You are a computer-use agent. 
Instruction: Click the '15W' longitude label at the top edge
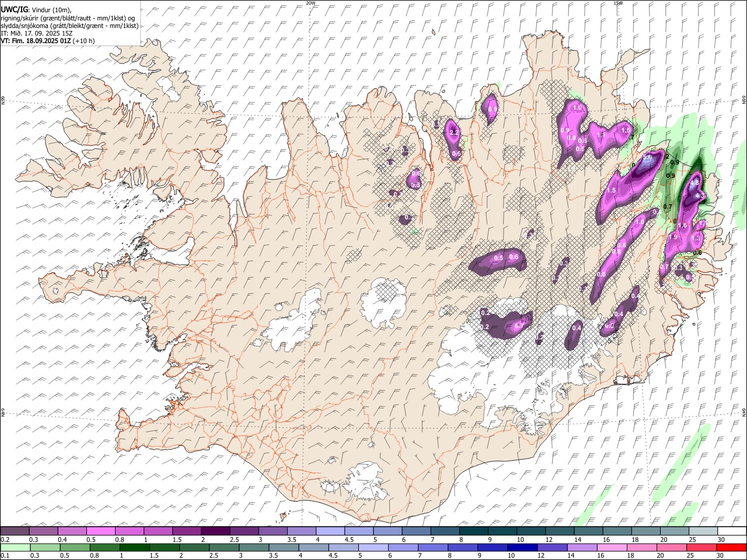tap(618, 3)
